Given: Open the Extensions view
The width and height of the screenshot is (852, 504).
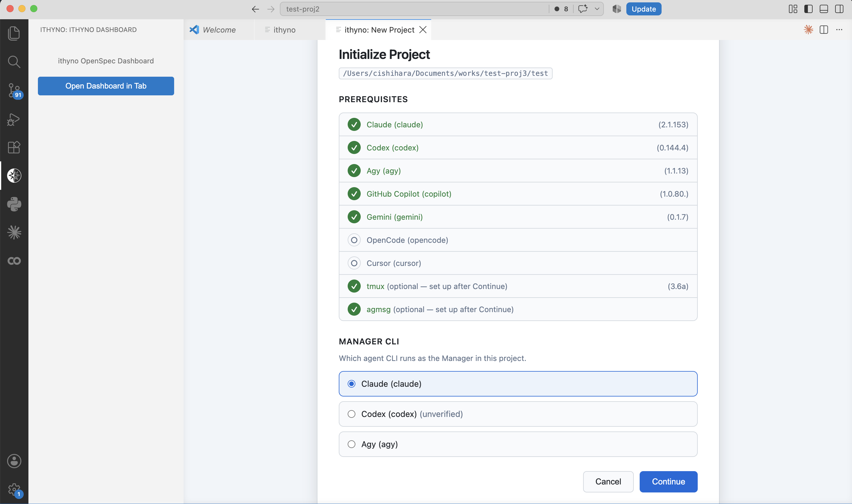Looking at the screenshot, I should 14,147.
